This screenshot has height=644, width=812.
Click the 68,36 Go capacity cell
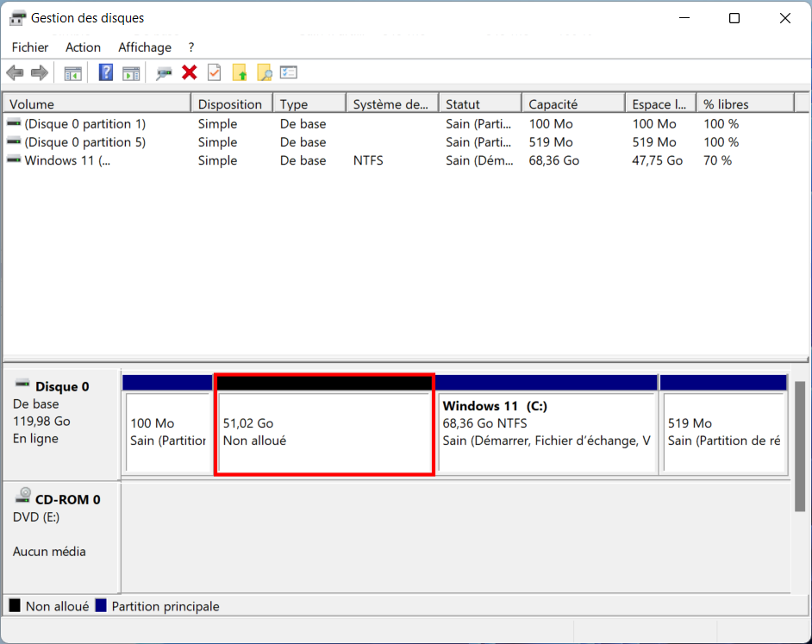pyautogui.click(x=554, y=160)
